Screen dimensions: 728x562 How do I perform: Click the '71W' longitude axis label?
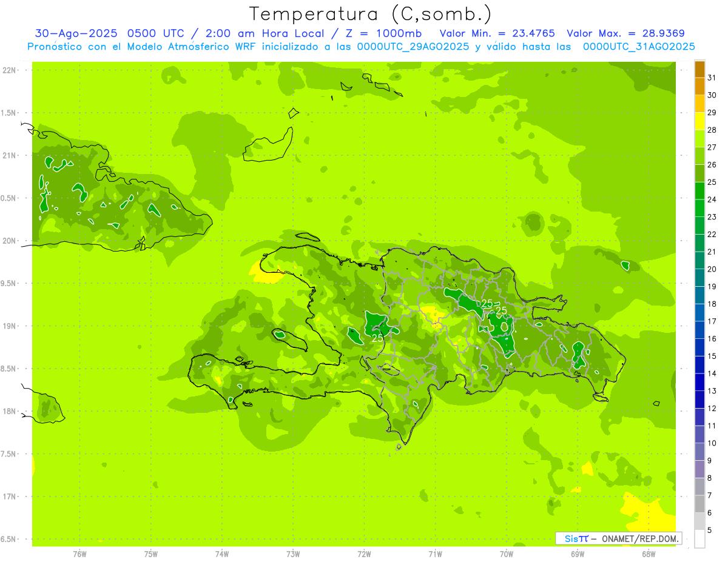coord(435,554)
